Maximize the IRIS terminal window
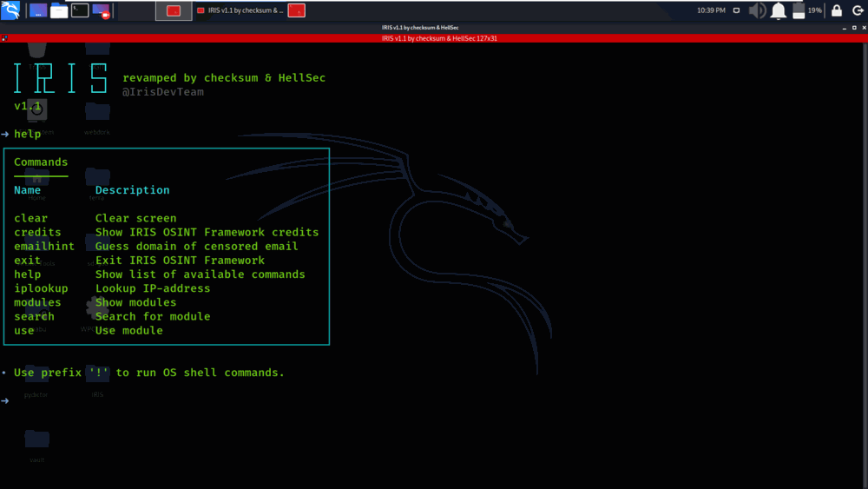The image size is (868, 489). tap(854, 28)
